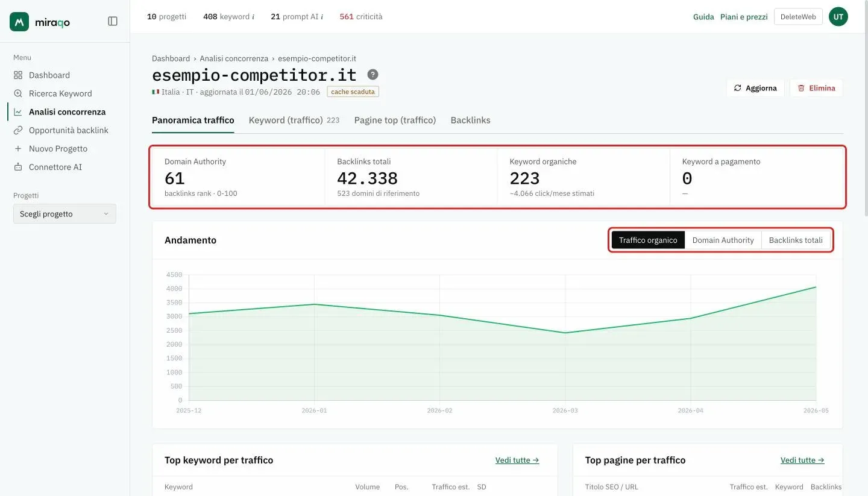Click the Connettore AI robot icon
This screenshot has height=496, width=868.
tap(18, 167)
